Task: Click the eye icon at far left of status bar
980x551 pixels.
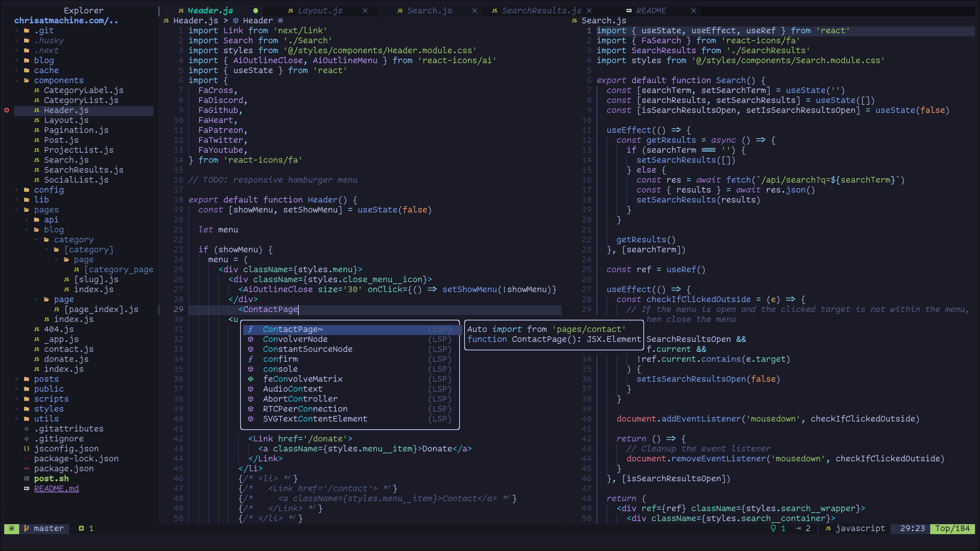Action: click(x=11, y=528)
